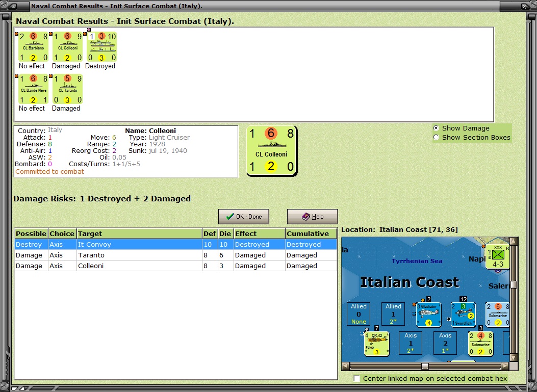537x392 pixels.
Task: Select the destroyed convoy counter
Action: (101, 47)
